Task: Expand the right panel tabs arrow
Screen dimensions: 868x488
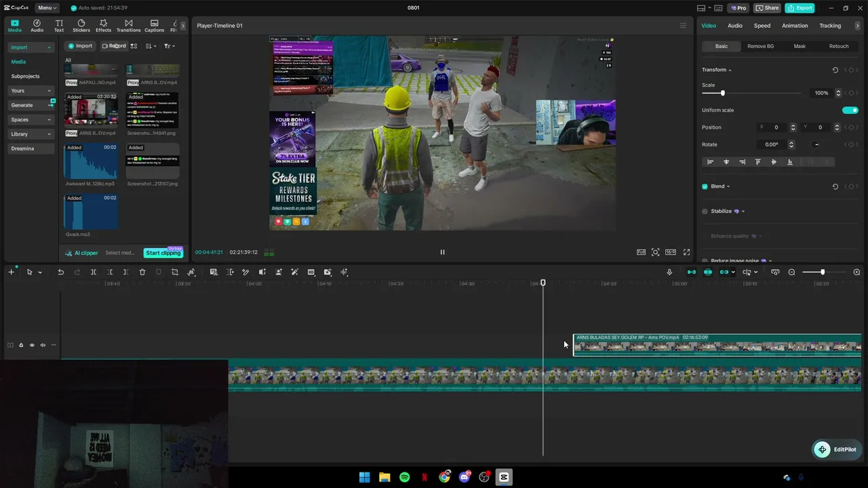Action: tap(857, 26)
